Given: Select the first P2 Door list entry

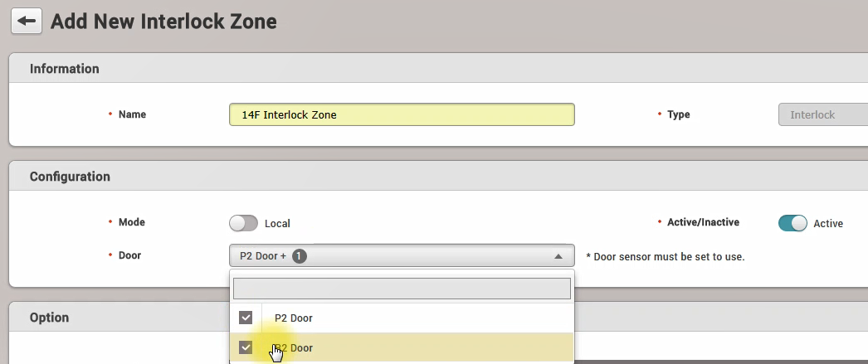Looking at the screenshot, I should [294, 318].
